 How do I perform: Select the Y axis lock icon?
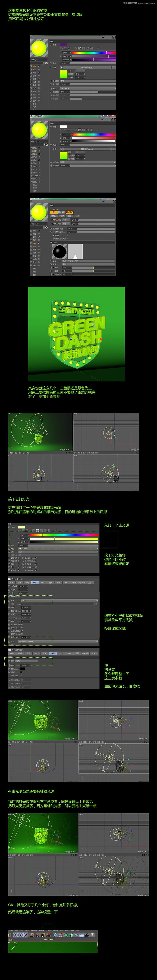[21, 935]
